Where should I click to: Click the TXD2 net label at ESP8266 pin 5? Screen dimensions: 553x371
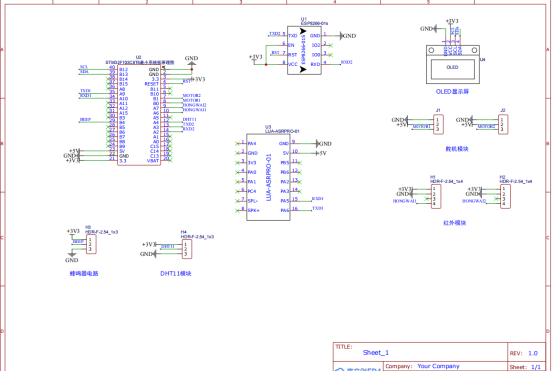[275, 34]
